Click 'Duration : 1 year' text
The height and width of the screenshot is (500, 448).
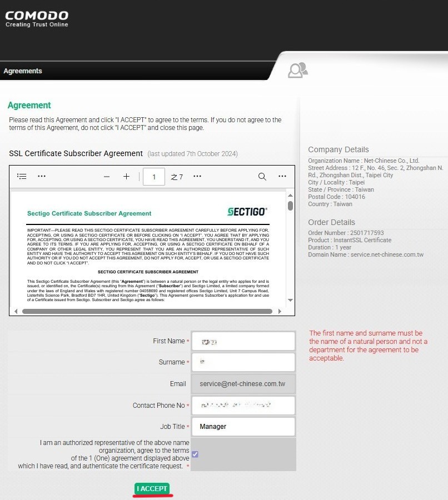pyautogui.click(x=330, y=247)
